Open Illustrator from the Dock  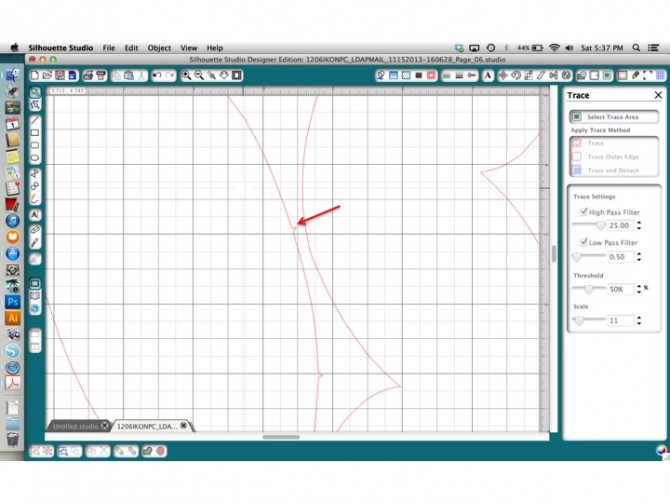coord(12,318)
